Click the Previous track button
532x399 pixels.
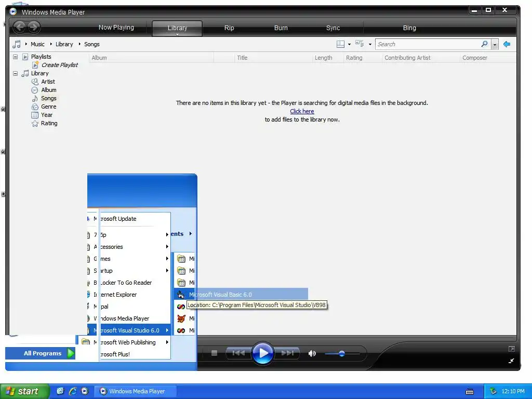(238, 353)
